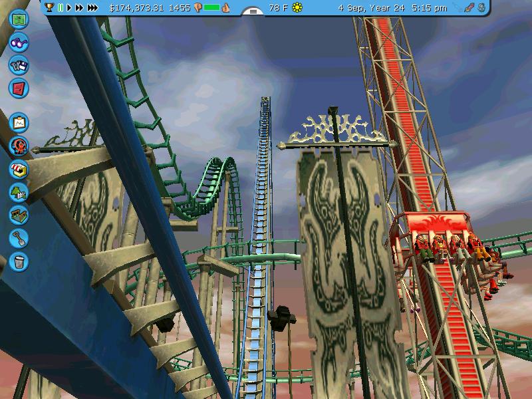Select the terrain shovel tool

click(19, 238)
